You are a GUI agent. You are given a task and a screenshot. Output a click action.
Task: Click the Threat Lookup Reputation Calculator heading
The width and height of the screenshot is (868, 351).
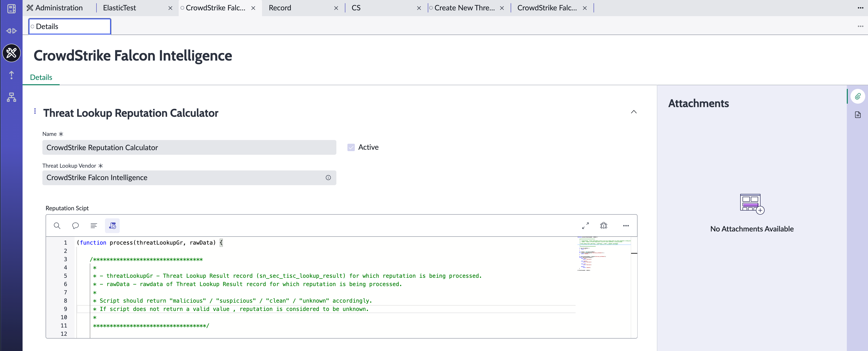(131, 113)
